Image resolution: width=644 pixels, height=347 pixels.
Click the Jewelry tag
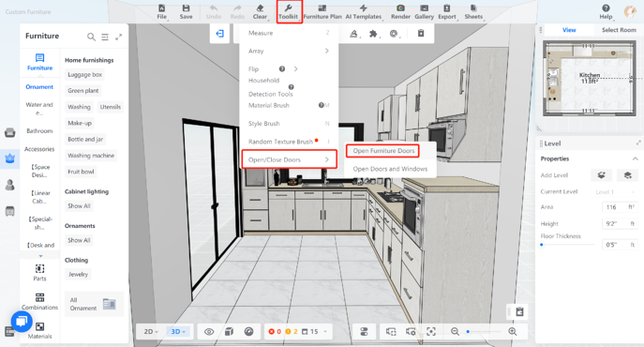click(78, 274)
